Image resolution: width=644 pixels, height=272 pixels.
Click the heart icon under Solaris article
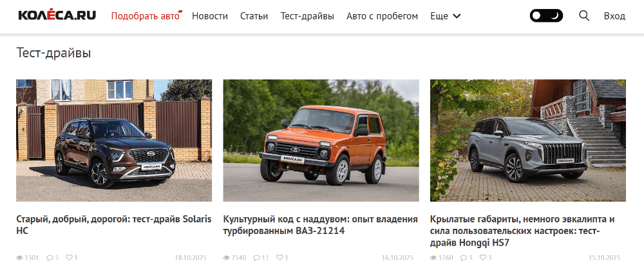tap(69, 258)
